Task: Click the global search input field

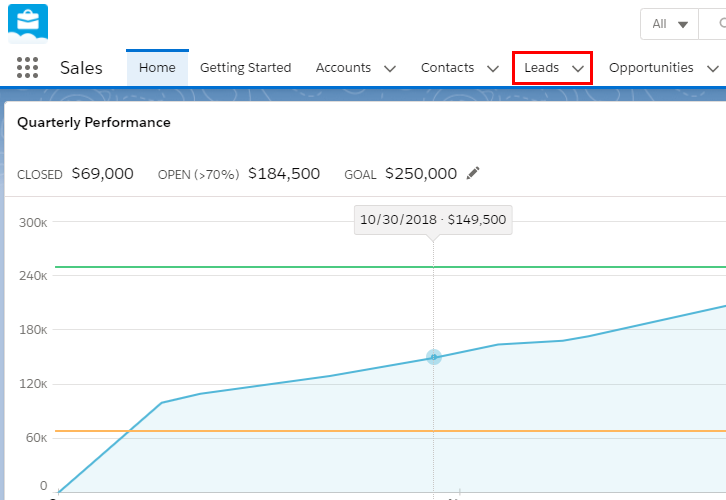Action: point(712,24)
